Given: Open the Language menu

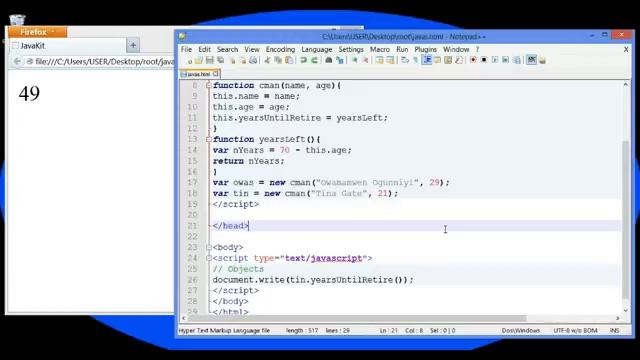Looking at the screenshot, I should point(317,49).
